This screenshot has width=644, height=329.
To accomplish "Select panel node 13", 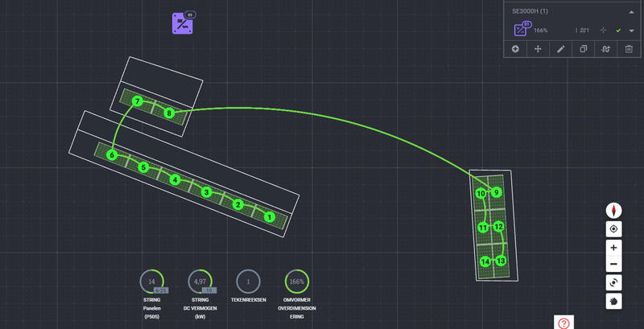I will (500, 261).
